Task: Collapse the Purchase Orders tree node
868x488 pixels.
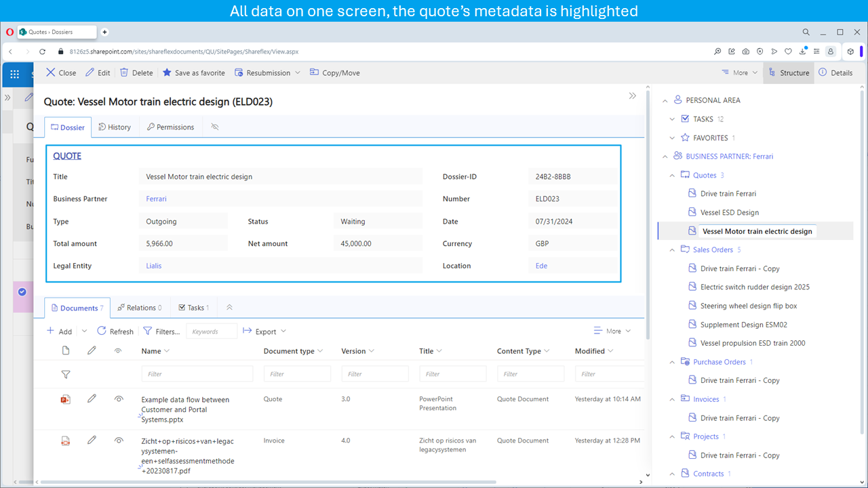Action: (672, 362)
